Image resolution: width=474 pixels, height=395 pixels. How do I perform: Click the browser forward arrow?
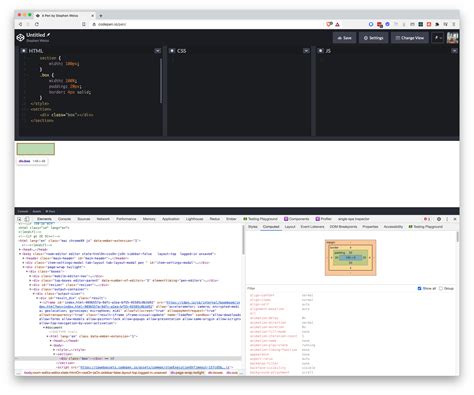click(28, 24)
